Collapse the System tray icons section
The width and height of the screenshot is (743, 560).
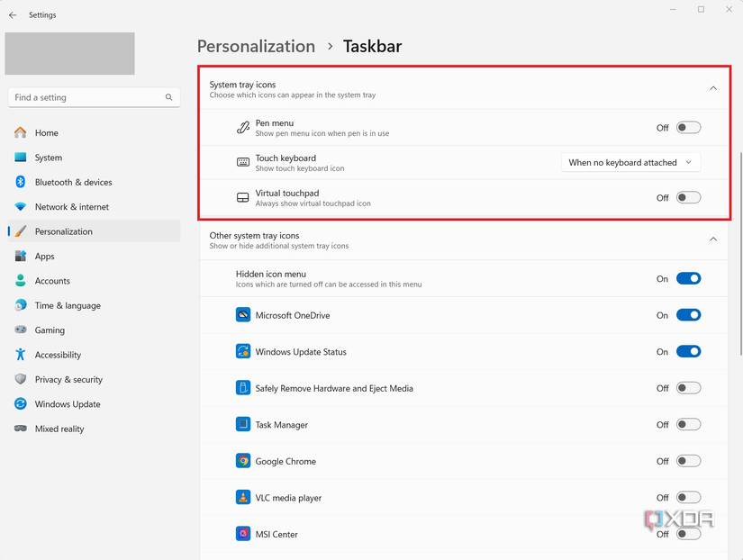[713, 88]
